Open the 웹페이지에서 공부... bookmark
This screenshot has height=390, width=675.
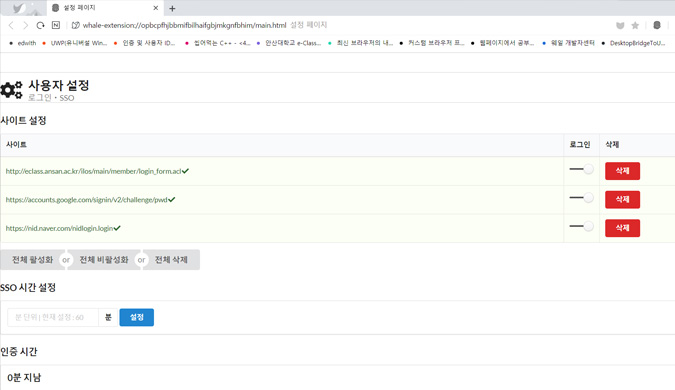(502, 43)
